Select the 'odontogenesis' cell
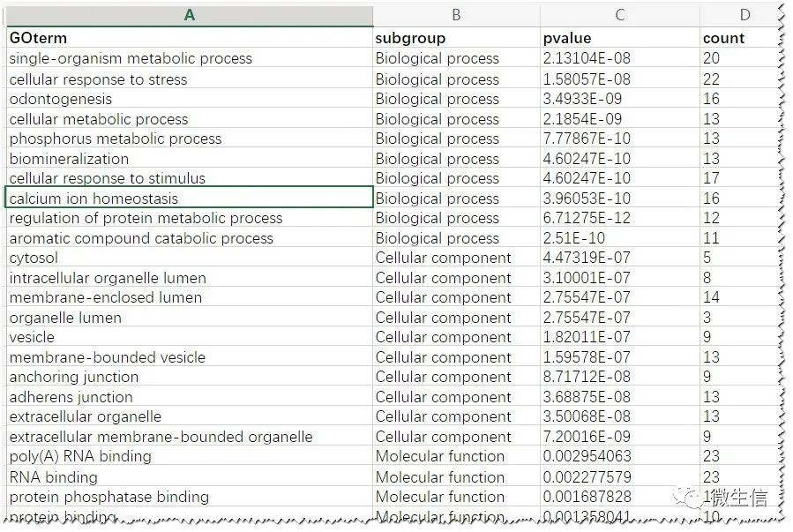 point(189,99)
